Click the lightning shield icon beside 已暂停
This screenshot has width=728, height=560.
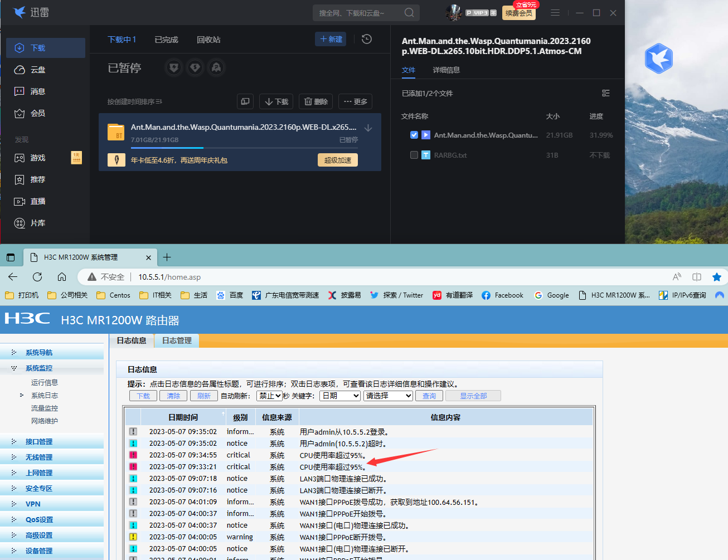pos(174,68)
